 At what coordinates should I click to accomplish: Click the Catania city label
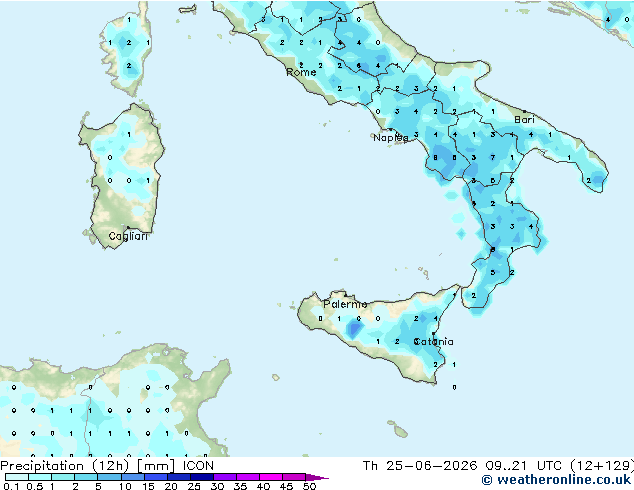pyautogui.click(x=433, y=342)
